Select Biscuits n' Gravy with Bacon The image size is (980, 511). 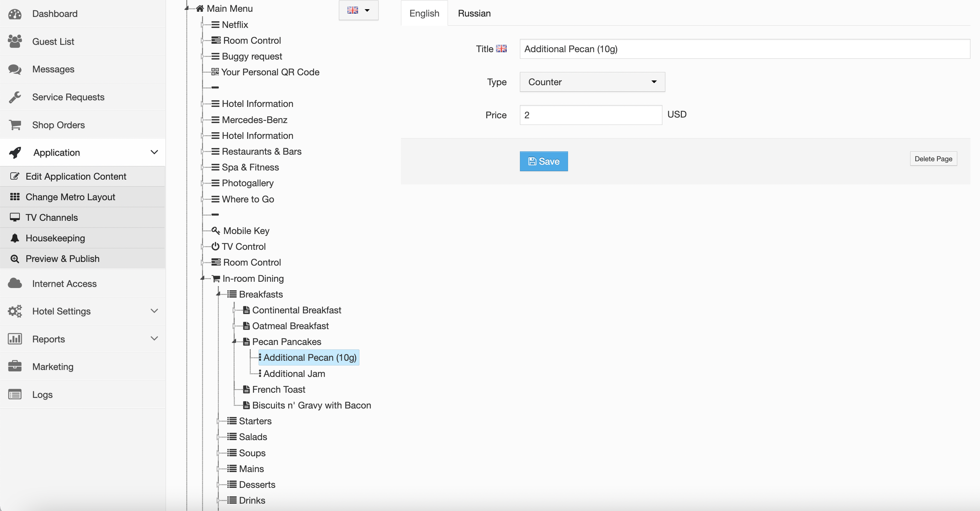click(311, 405)
